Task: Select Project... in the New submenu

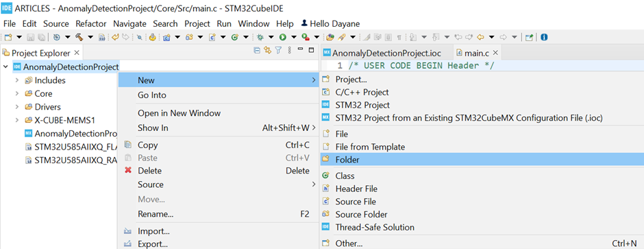Action: 482,80
